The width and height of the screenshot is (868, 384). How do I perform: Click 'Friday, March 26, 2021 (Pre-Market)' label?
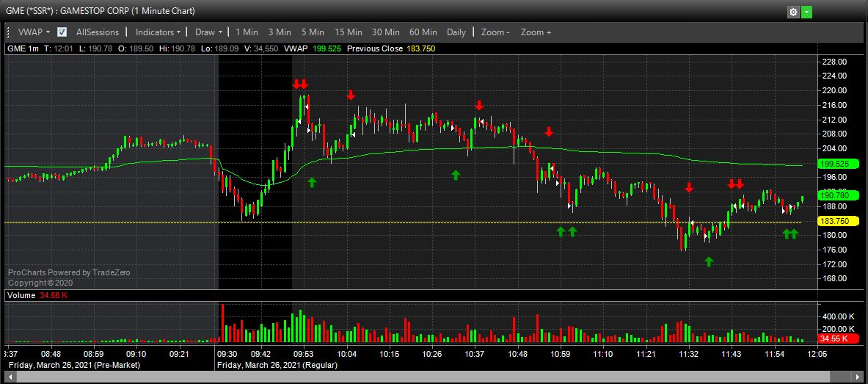pos(74,365)
